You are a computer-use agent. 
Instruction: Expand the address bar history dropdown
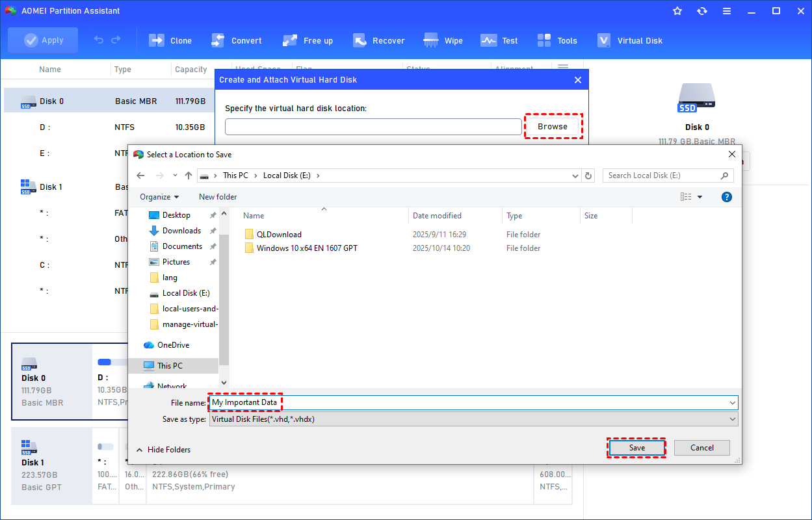(x=575, y=175)
